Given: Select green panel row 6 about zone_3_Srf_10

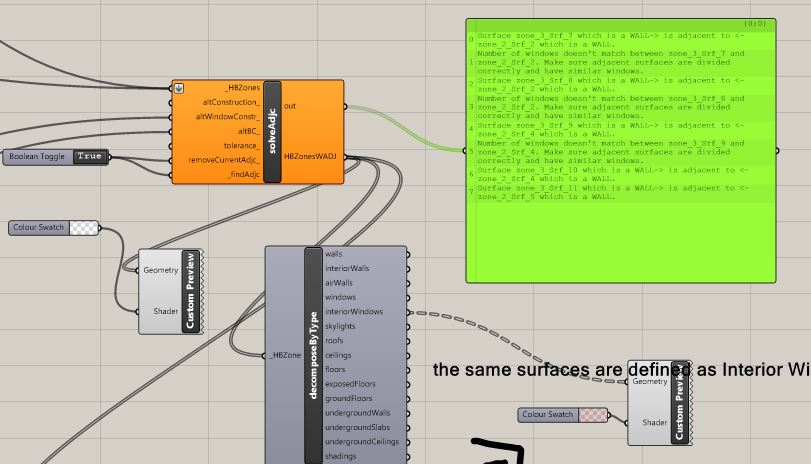Looking at the screenshot, I should point(621,174).
